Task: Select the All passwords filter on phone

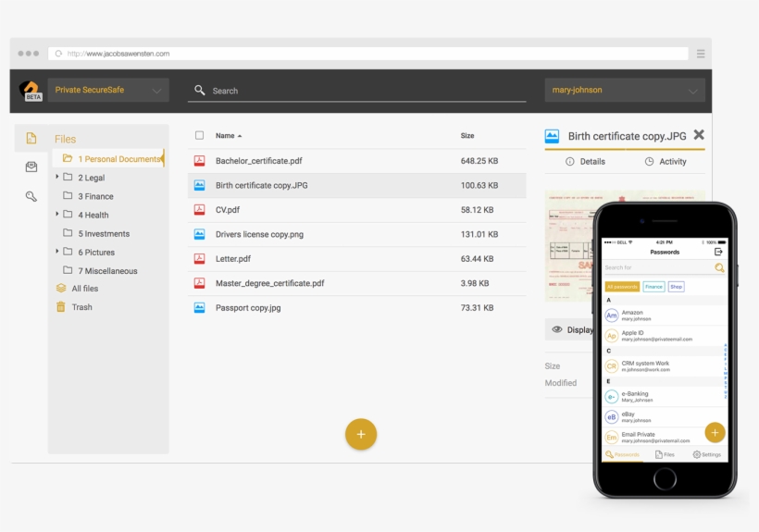Action: click(x=622, y=287)
